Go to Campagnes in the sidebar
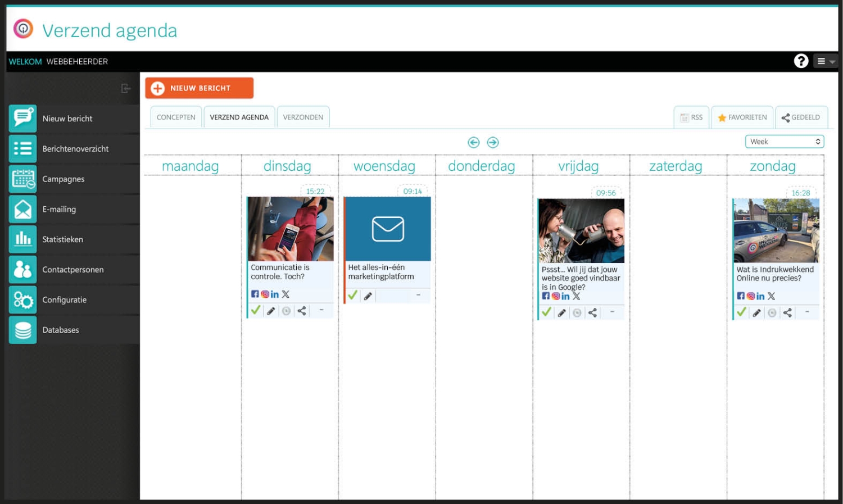This screenshot has width=843, height=504. point(74,179)
